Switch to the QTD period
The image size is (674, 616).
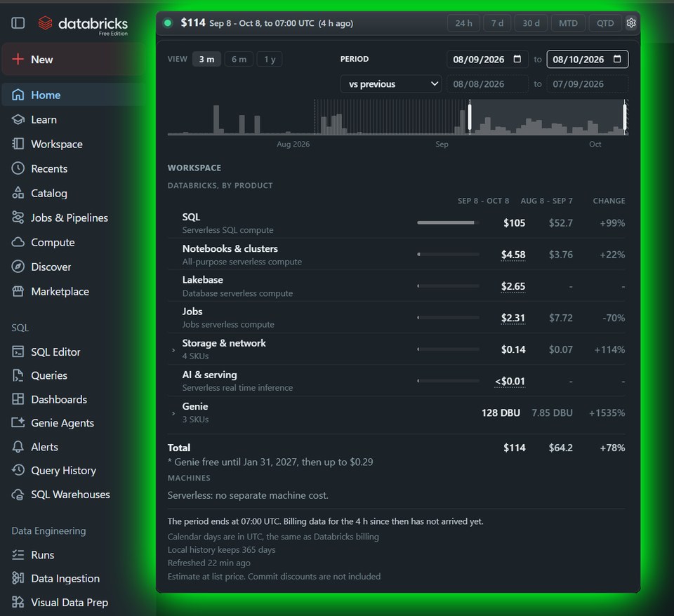tap(604, 23)
